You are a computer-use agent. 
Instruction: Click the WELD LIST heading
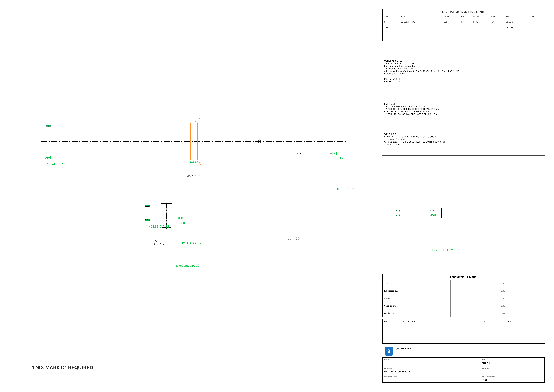[x=390, y=134]
